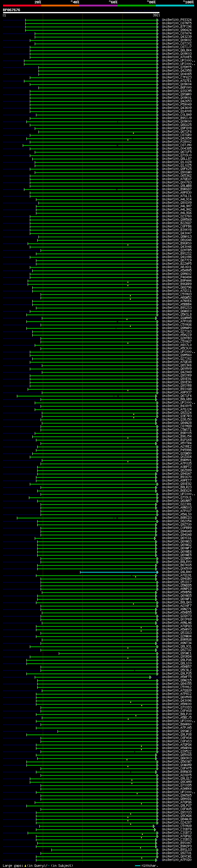Open hit UniRef100_Q96424
197x868 pixels.
(176, 30)
